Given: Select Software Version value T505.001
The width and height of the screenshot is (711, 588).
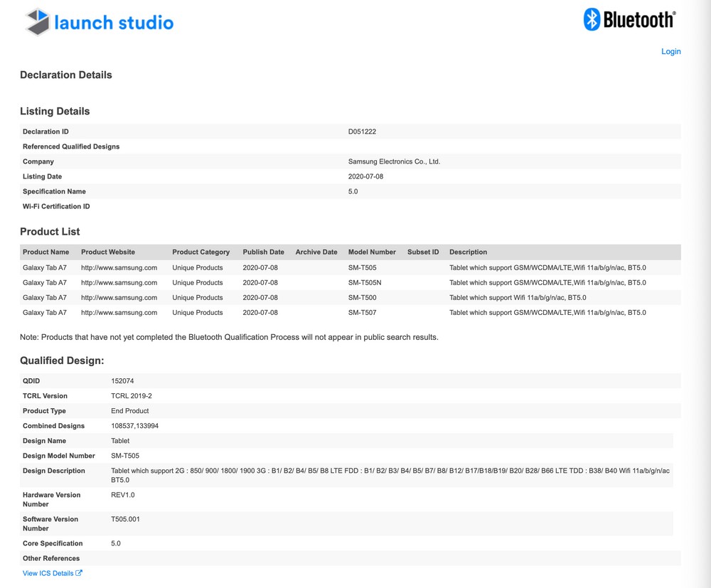Looking at the screenshot, I should click(125, 519).
